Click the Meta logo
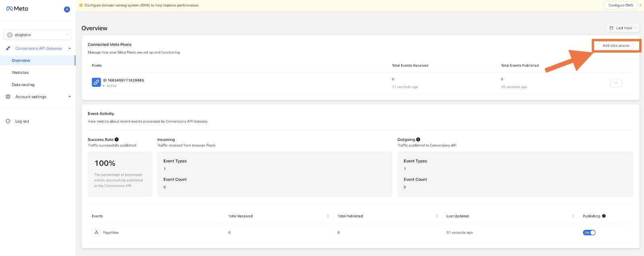The image size is (644, 256). click(17, 8)
